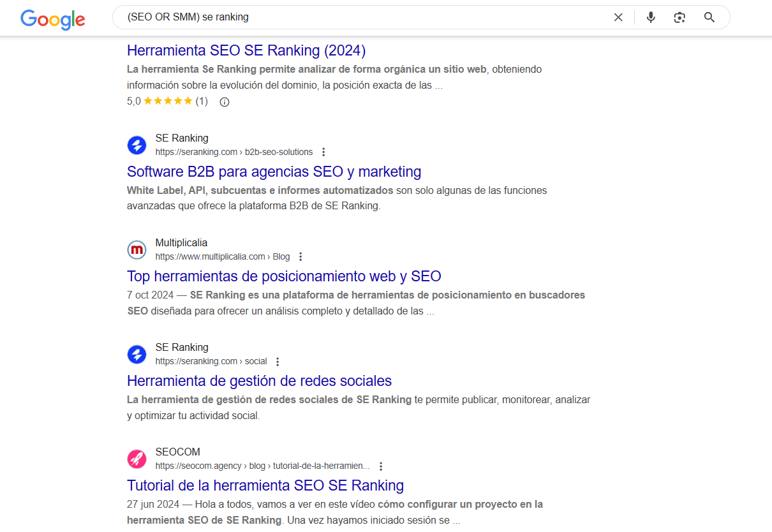Open 'Tutorial de la herramienta SEO SE Ranking'
Screen dimensions: 772x532
(x=265, y=485)
